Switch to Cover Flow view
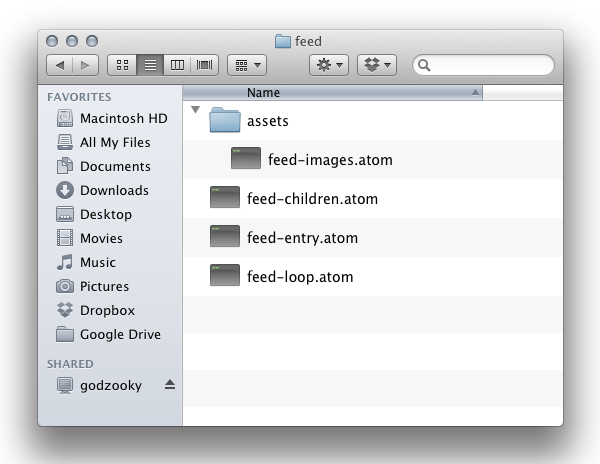This screenshot has width=600, height=464. (x=204, y=65)
